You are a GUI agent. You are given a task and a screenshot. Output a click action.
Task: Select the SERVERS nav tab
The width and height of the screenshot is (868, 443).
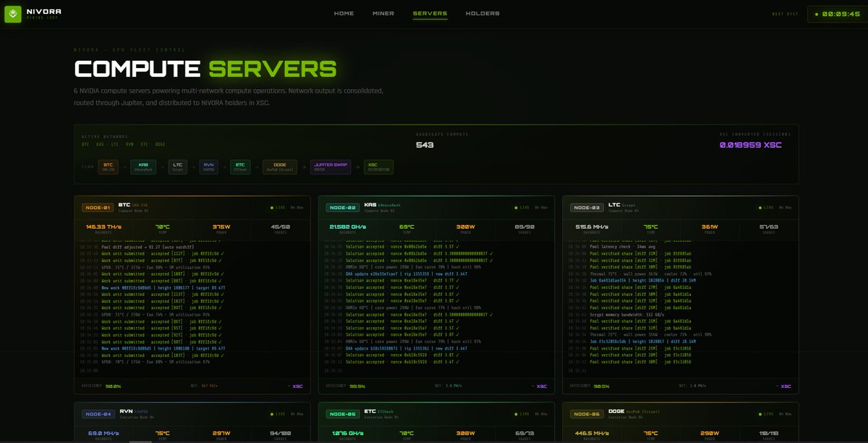tap(430, 13)
